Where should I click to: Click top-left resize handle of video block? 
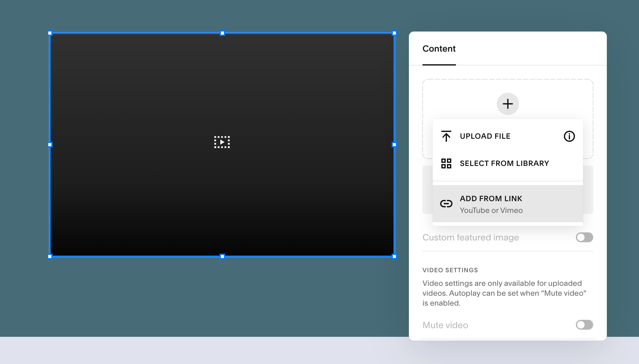click(x=50, y=33)
